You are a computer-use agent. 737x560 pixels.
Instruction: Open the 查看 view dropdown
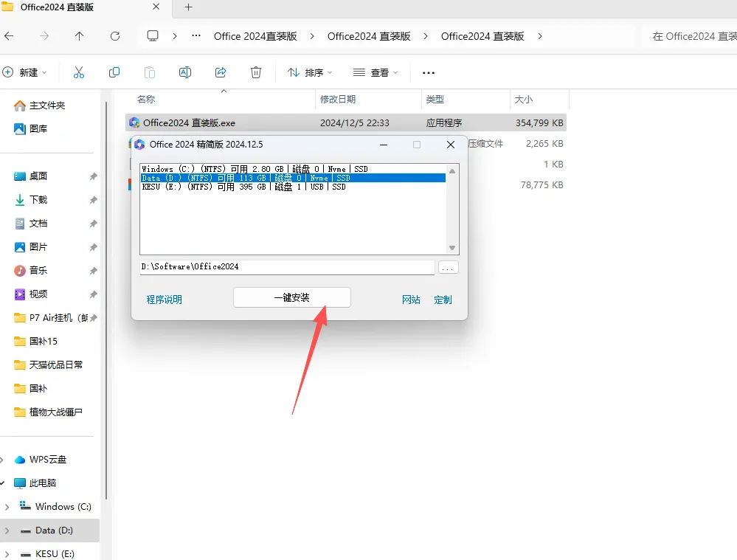pos(376,72)
